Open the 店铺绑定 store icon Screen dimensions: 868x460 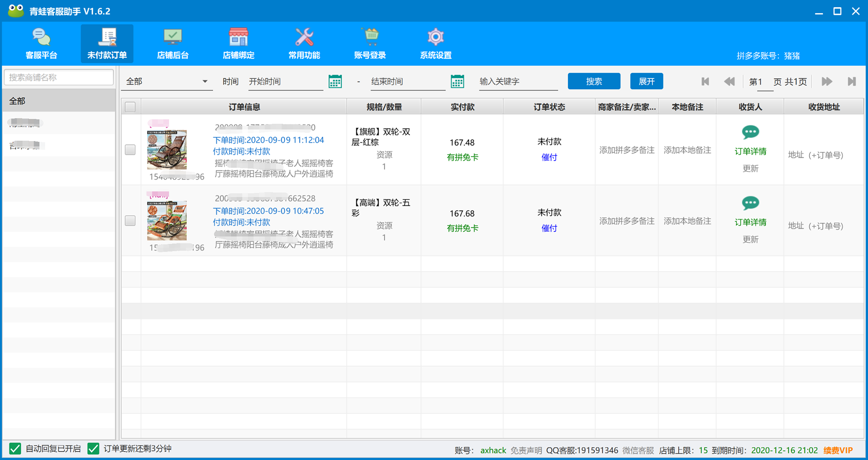tap(238, 37)
